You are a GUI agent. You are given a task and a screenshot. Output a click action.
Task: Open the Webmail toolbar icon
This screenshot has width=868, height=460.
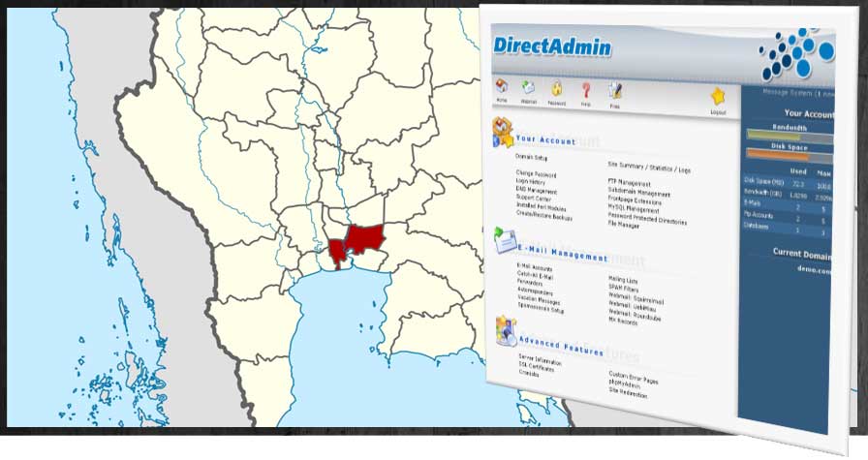[529, 88]
